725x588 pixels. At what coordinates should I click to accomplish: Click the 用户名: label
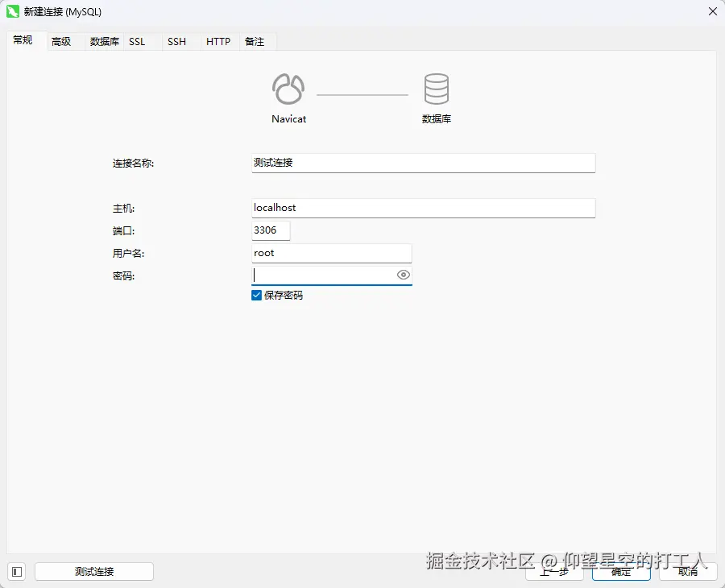(129, 253)
